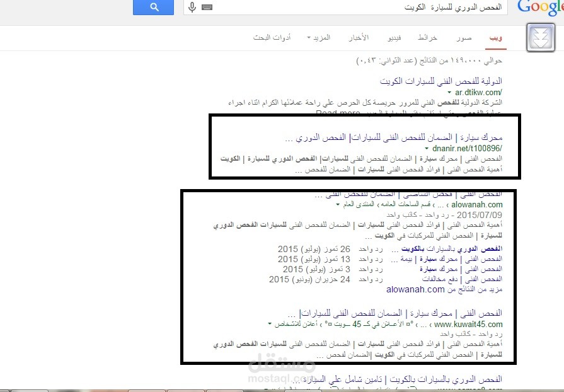Click the date 24 حزيران (يونيو) 2015
This screenshot has height=392, width=564.
[309, 279]
